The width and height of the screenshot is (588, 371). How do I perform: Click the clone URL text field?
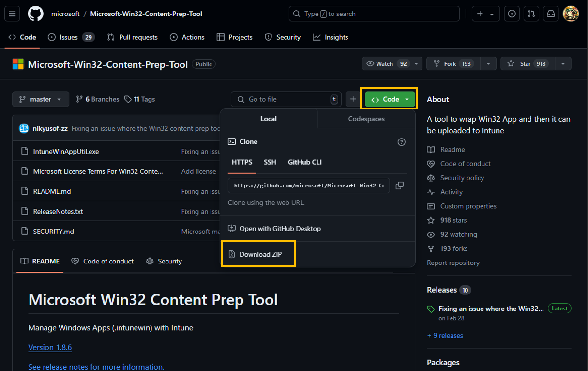tap(309, 185)
